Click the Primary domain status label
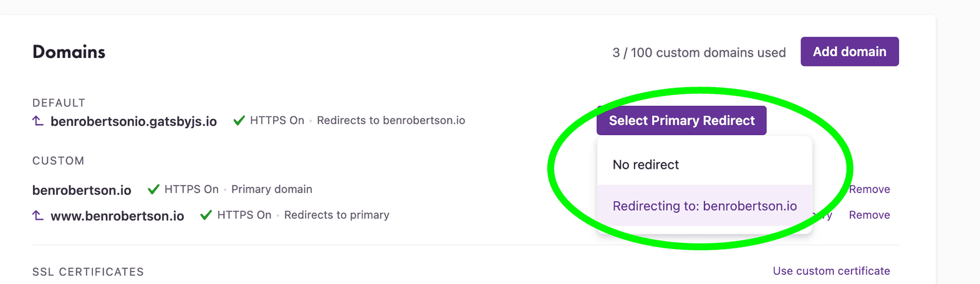This screenshot has height=284, width=980. click(x=272, y=189)
